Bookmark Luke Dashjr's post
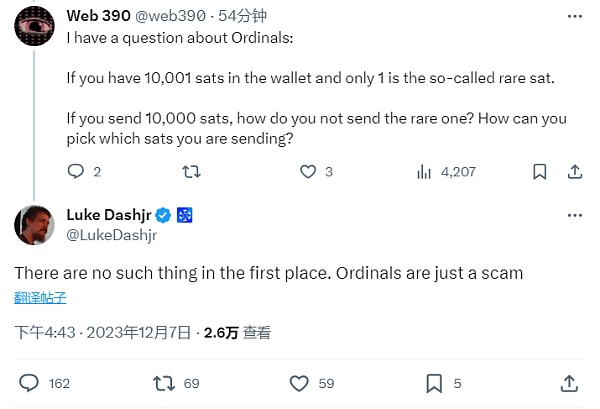Screen dimensions: 600x409 coord(434,383)
